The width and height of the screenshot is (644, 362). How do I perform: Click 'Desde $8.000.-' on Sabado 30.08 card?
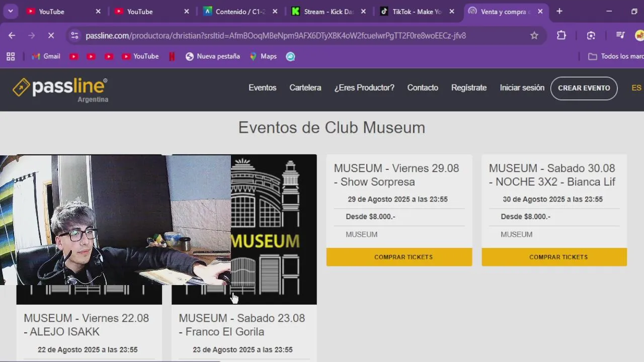[525, 217]
